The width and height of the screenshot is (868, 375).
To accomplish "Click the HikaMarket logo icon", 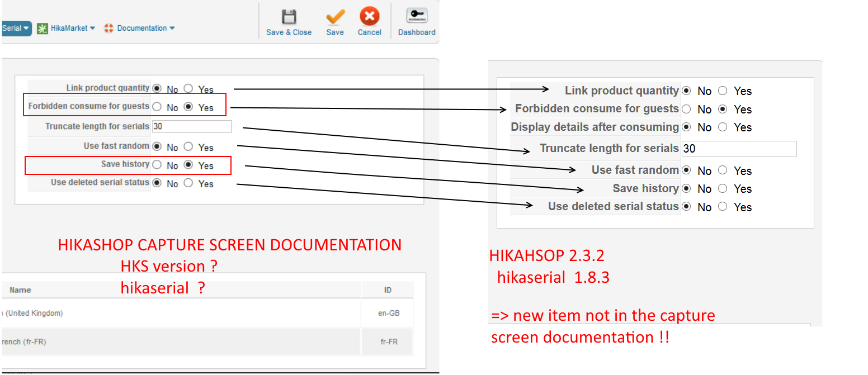I will coord(43,29).
